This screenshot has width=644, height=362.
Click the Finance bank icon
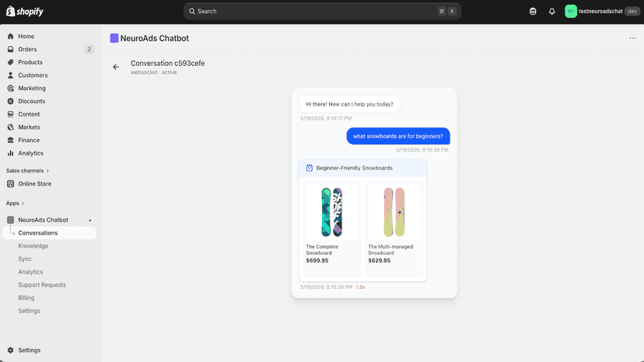click(11, 140)
